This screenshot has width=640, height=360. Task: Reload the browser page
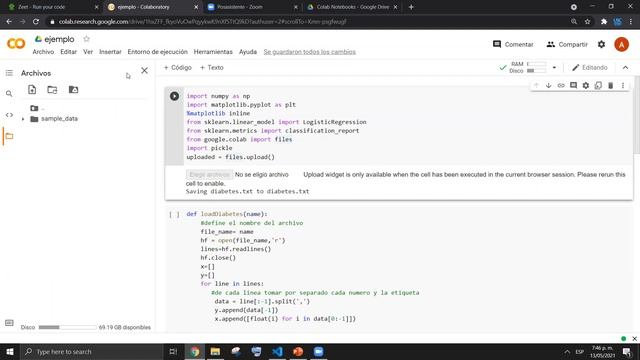[x=36, y=22]
